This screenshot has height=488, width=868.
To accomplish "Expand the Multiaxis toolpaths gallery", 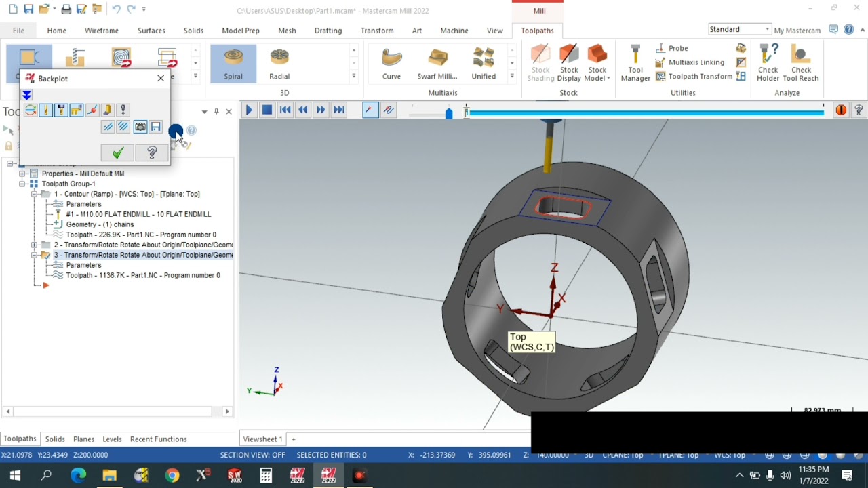I will pos(512,77).
